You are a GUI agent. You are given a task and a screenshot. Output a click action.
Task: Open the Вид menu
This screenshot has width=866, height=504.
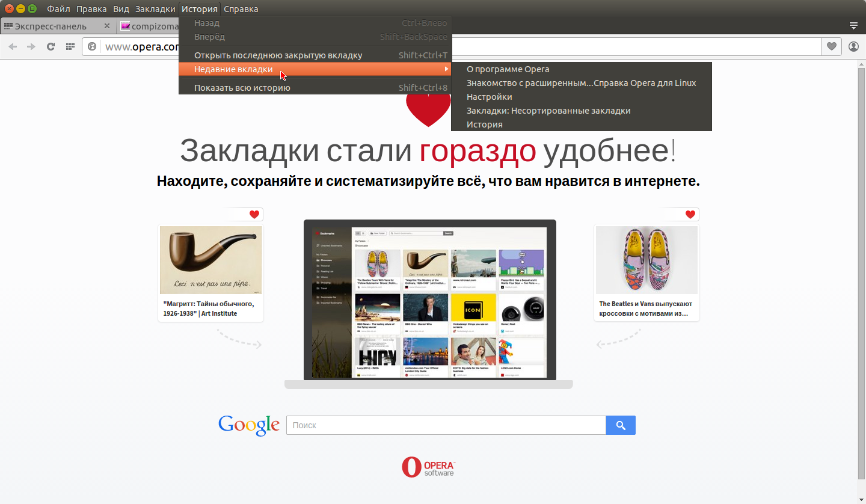[121, 8]
